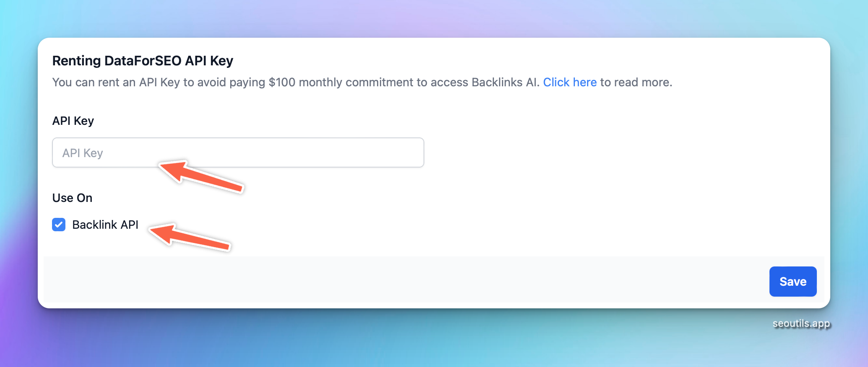Toggle the Backlink API checkbox
The image size is (868, 367).
[x=59, y=225]
